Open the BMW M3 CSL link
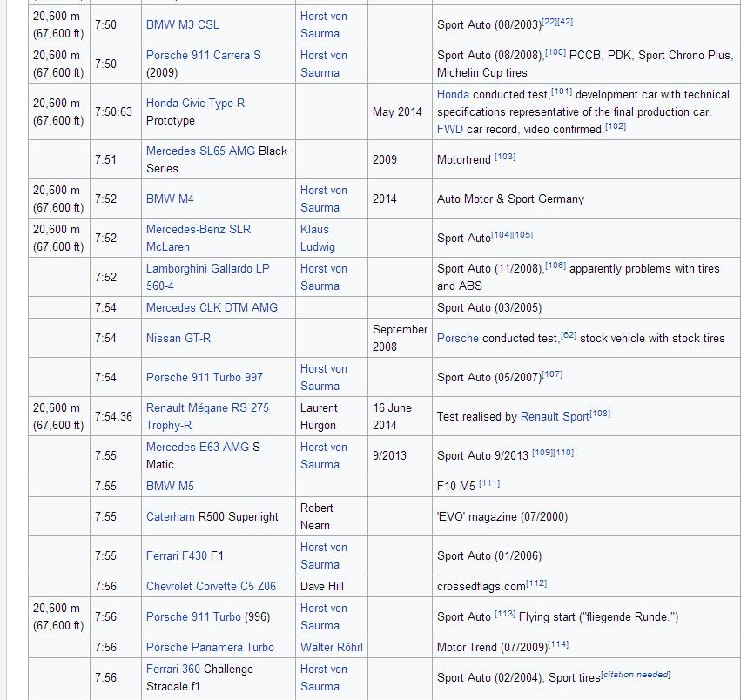Screen dimensions: 754x700 point(182,24)
